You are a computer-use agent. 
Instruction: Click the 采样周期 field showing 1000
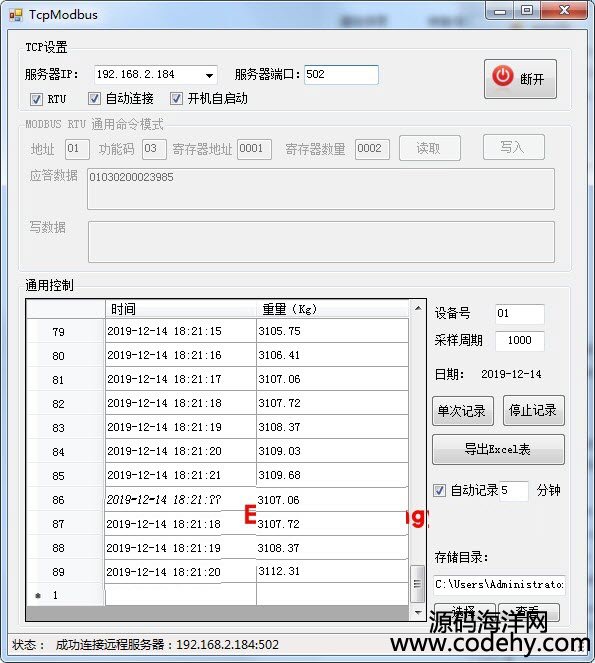tap(519, 340)
